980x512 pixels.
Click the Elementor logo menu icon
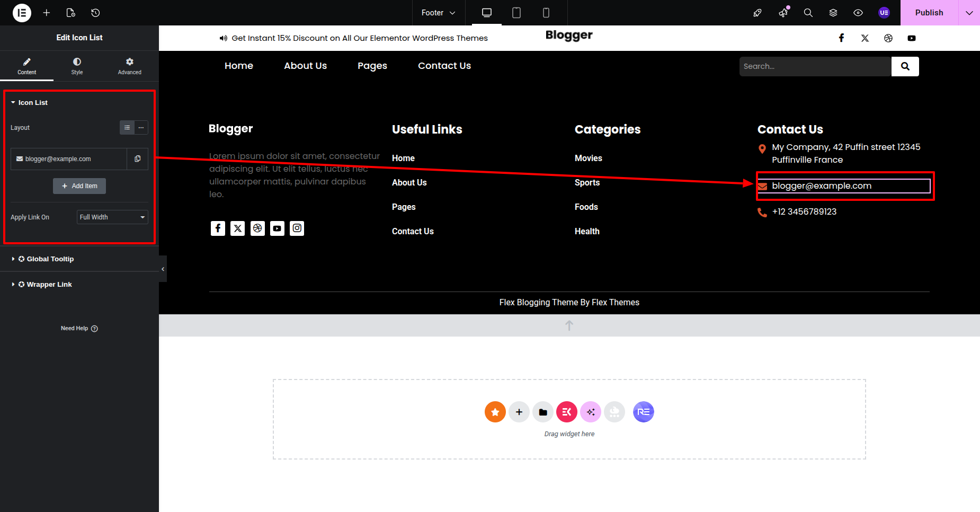pos(22,13)
